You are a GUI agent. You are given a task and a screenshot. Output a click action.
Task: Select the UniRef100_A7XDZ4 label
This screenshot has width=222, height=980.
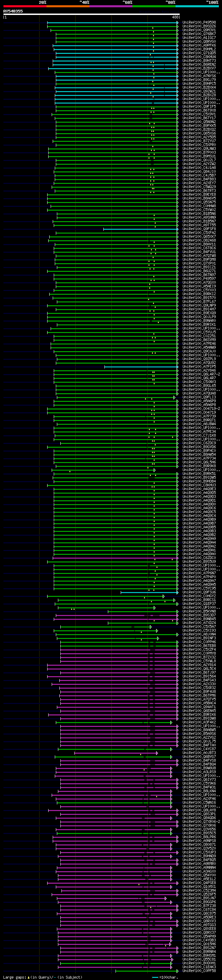pyautogui.click(x=199, y=623)
